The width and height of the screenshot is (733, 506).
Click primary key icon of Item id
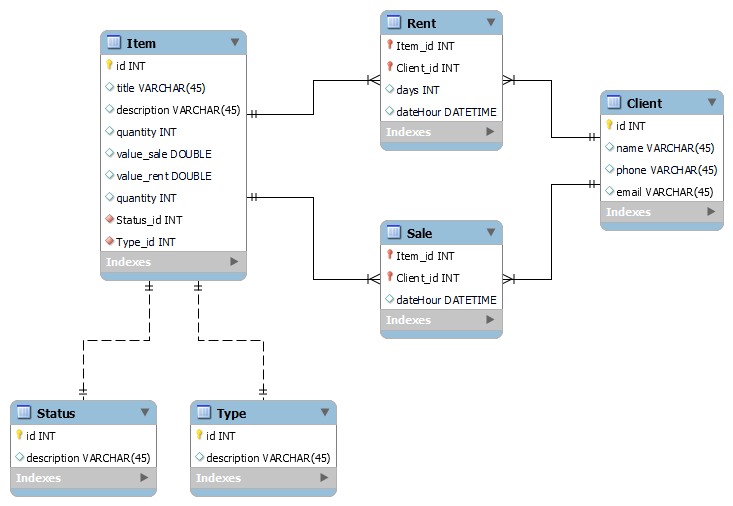(109, 65)
